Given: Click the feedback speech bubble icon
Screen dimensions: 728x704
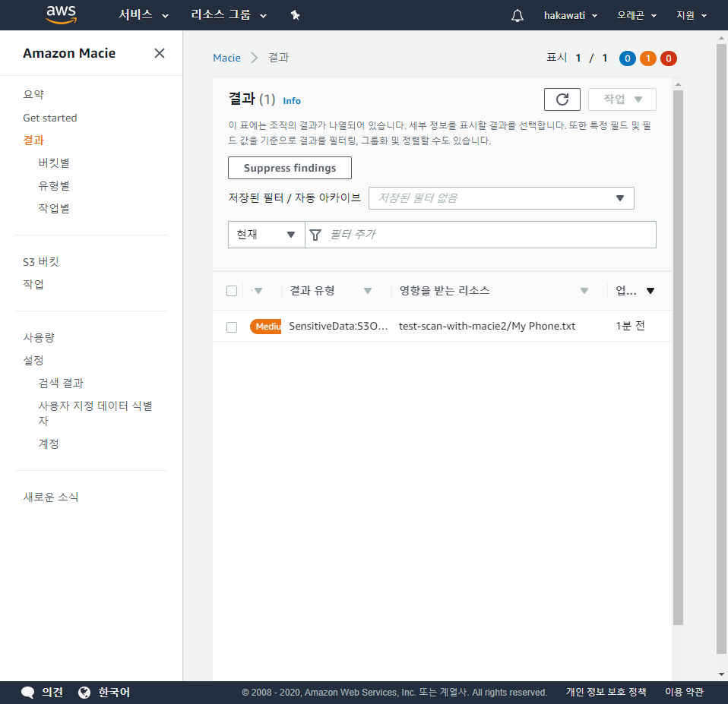Looking at the screenshot, I should [x=28, y=693].
